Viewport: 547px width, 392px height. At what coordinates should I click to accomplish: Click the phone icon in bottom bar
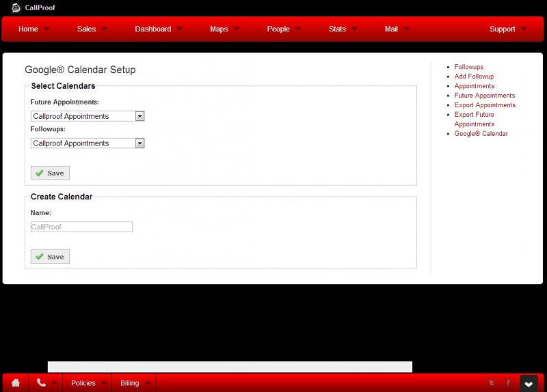click(x=41, y=382)
